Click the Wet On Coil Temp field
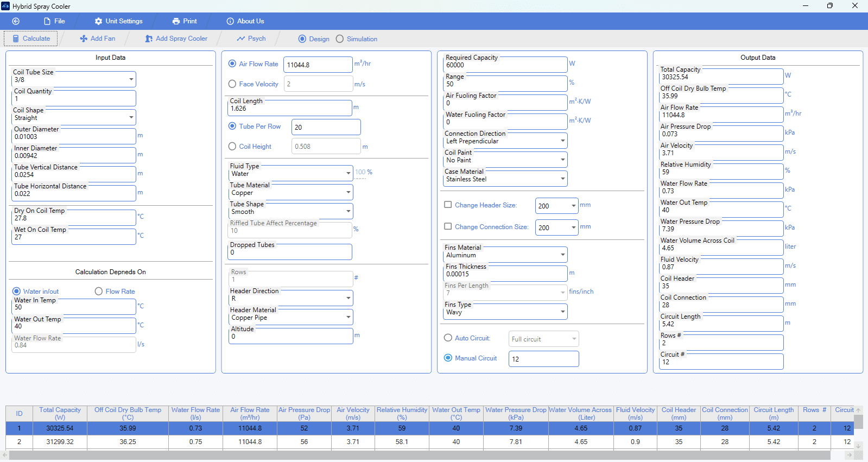The width and height of the screenshot is (868, 462). 74,237
